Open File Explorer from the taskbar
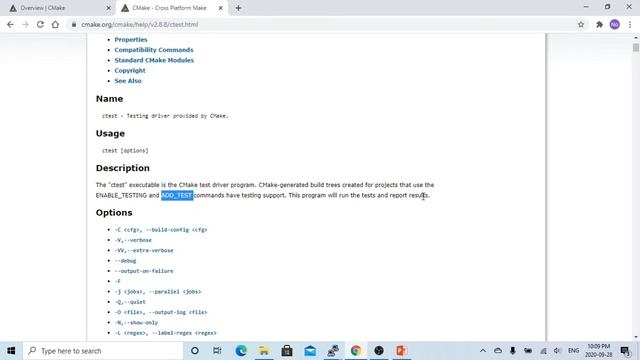 264,351
